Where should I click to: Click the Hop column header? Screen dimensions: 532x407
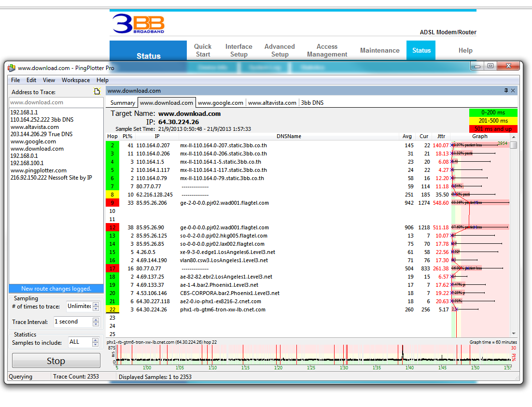tap(112, 136)
